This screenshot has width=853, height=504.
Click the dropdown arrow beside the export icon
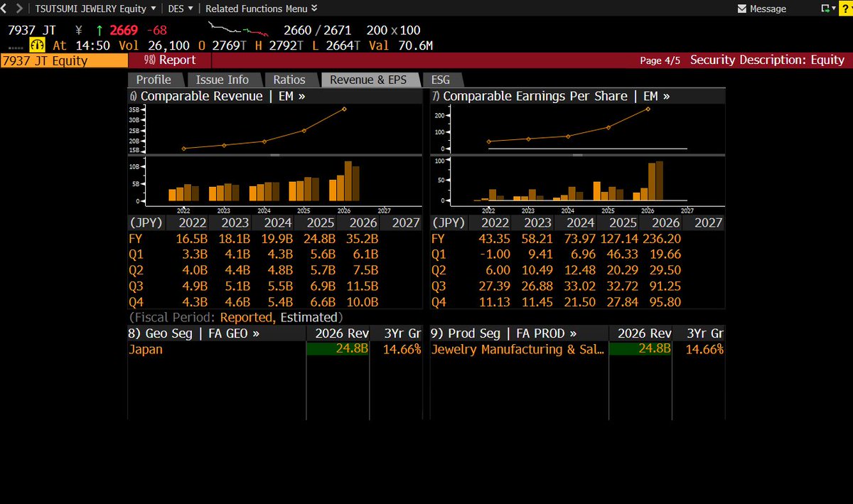tap(833, 9)
